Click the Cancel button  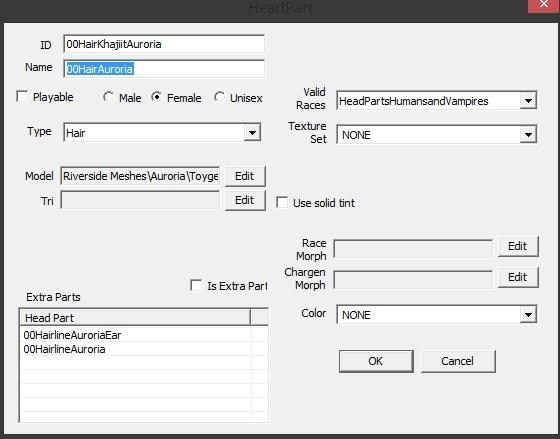click(458, 361)
